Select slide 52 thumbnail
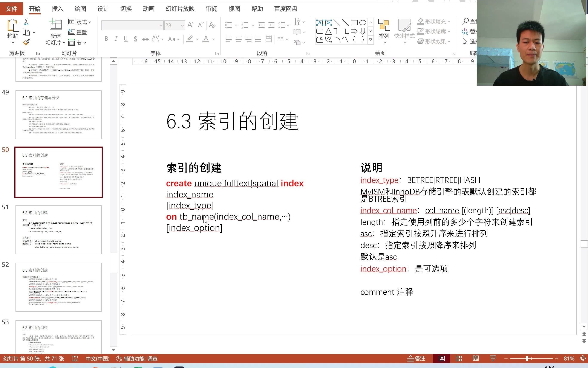The width and height of the screenshot is (588, 368). tap(58, 287)
